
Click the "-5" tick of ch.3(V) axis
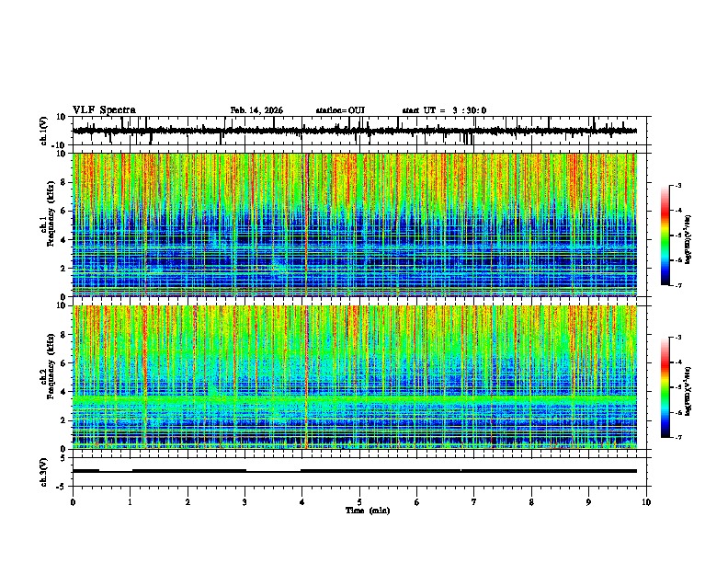pos(63,486)
